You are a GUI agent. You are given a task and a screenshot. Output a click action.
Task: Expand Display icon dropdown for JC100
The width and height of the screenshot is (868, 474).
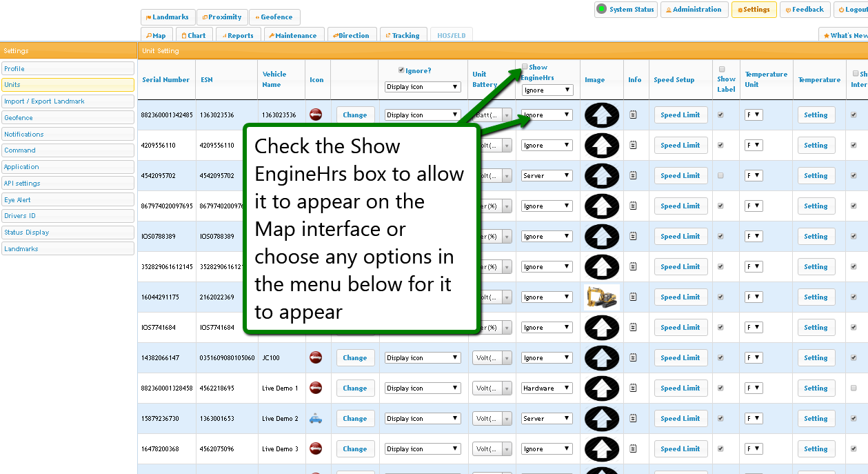422,358
